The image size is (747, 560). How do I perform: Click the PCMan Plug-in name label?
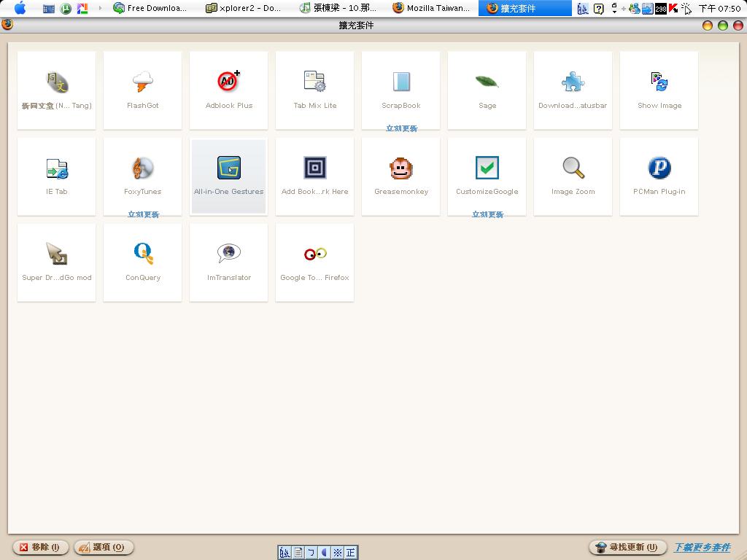pos(659,192)
